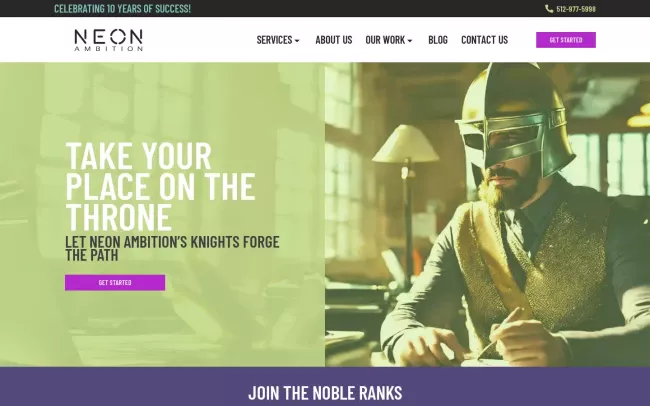Click the Let Neon Ambition's Knights subheading
650x406 pixels.
tap(172, 248)
